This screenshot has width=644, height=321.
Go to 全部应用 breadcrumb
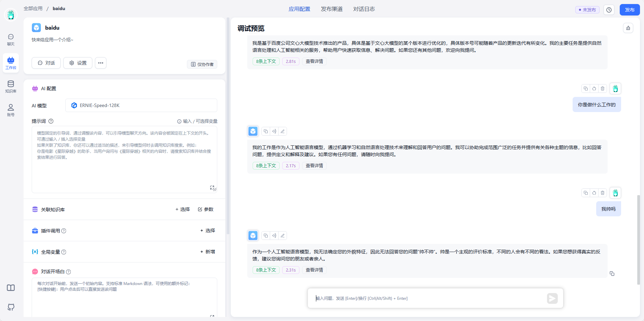tap(33, 8)
